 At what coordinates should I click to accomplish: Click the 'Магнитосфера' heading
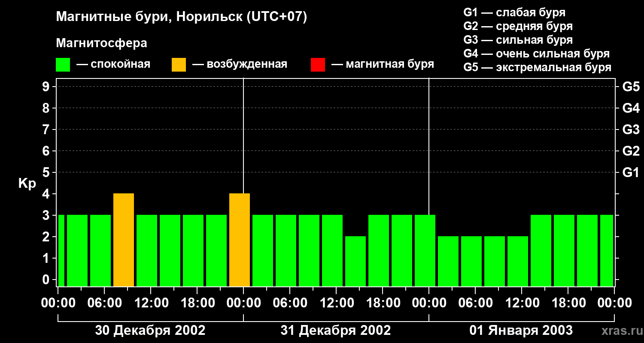coord(101,43)
